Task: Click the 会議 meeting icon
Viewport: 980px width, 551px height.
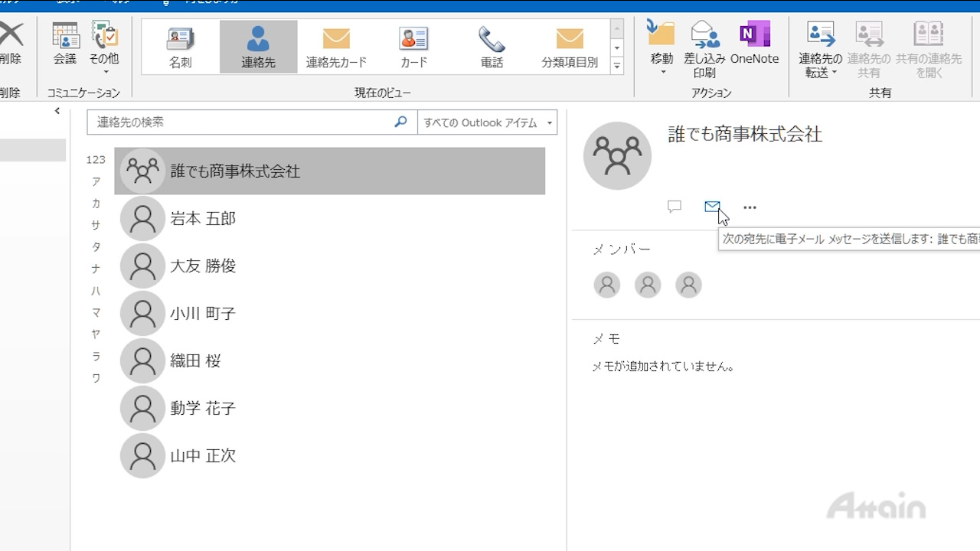Action: point(65,44)
